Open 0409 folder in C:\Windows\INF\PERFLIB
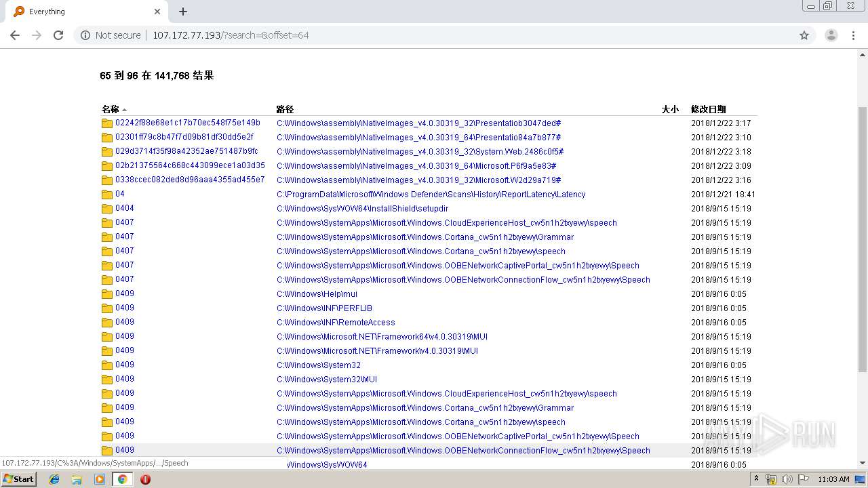This screenshot has width=868, height=488. point(125,308)
